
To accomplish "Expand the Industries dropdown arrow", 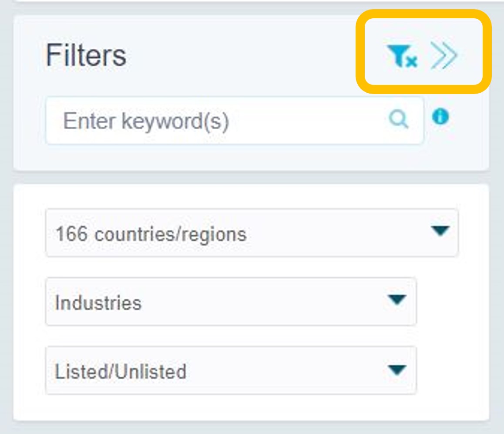I will 397,299.
